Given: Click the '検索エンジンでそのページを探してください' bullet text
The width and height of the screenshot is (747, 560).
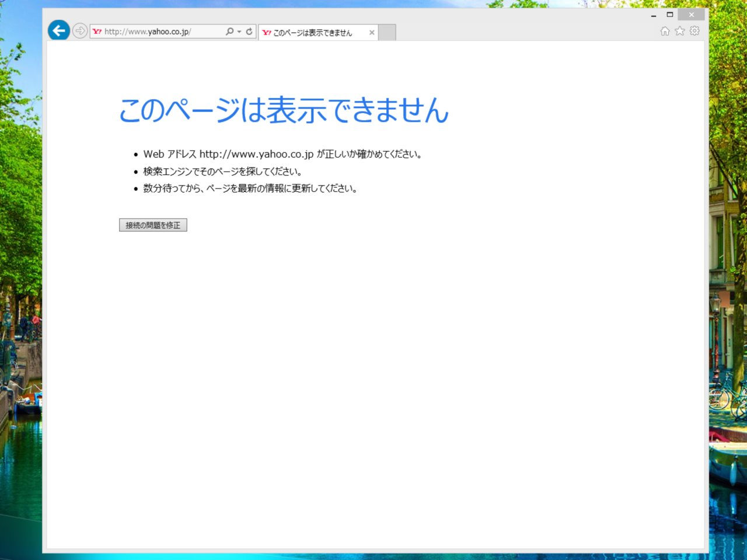Looking at the screenshot, I should (x=222, y=171).
